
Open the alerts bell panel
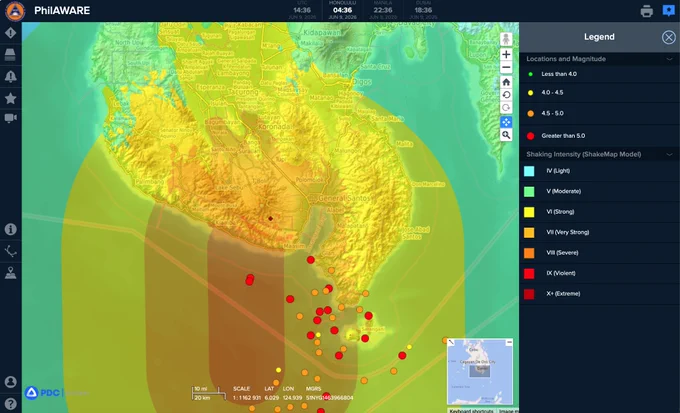(x=10, y=76)
